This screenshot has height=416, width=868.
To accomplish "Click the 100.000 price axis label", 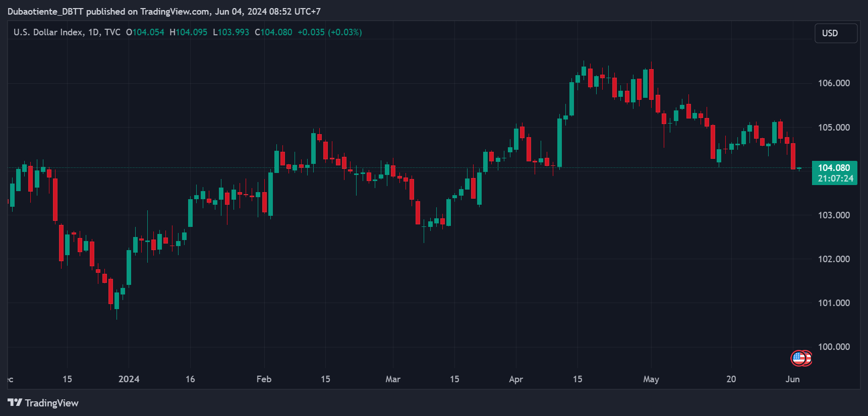I will pos(834,347).
